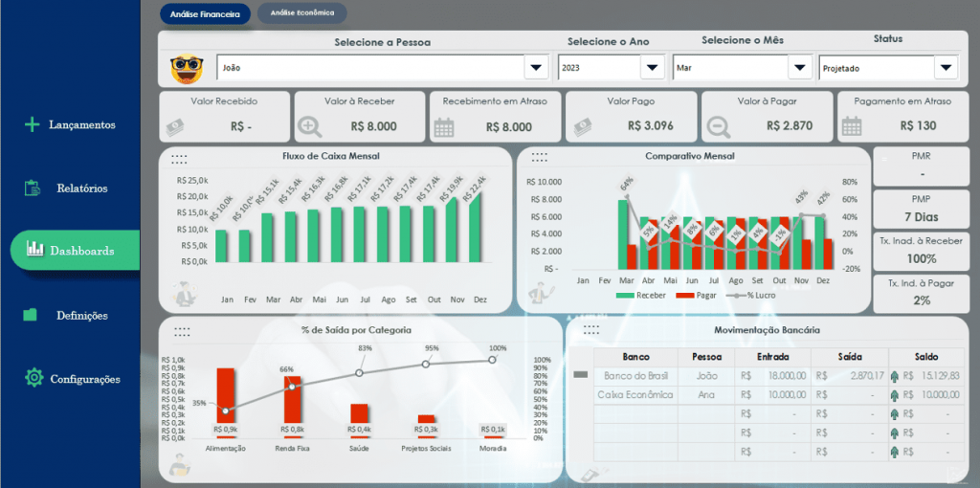
Task: Click the Relatórios menu label
Action: pyautogui.click(x=82, y=189)
